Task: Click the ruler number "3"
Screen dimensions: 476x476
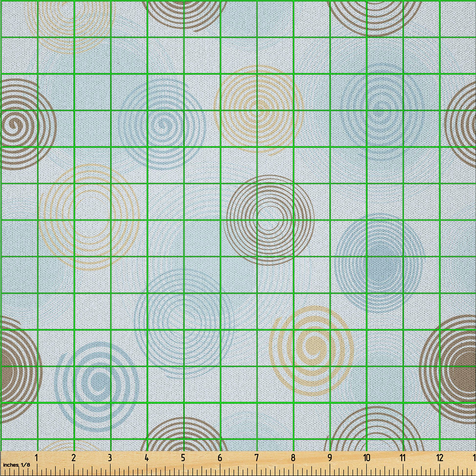Action: [x=110, y=458]
